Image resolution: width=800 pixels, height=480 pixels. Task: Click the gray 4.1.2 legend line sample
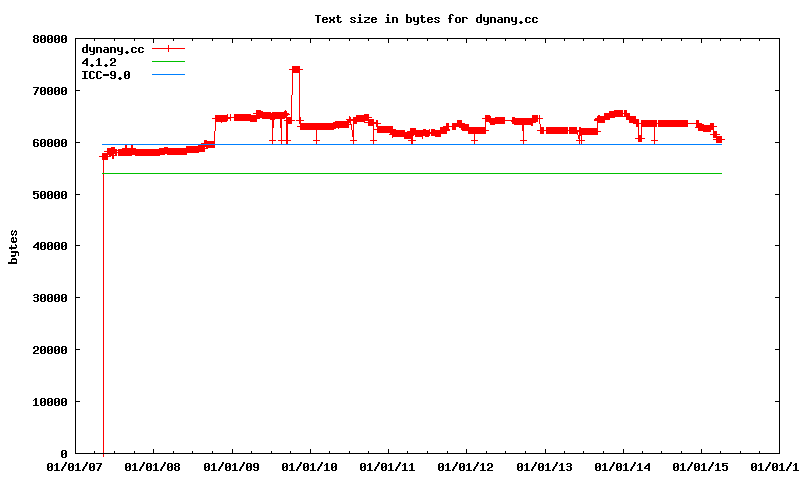coord(169,62)
